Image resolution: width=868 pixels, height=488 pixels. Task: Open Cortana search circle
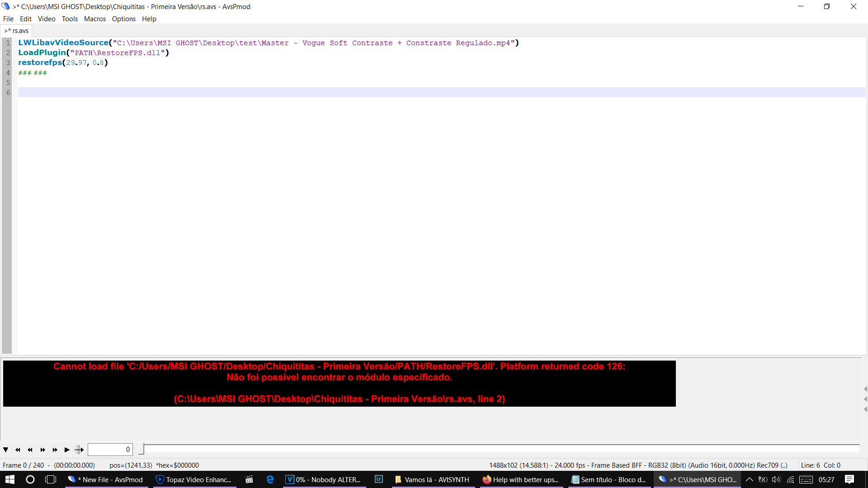pos(30,479)
